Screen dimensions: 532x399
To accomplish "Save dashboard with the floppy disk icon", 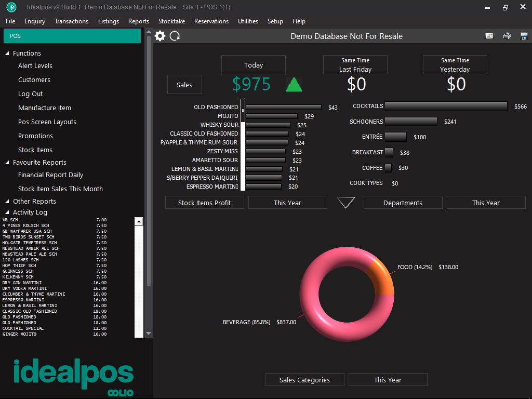I will 524,36.
